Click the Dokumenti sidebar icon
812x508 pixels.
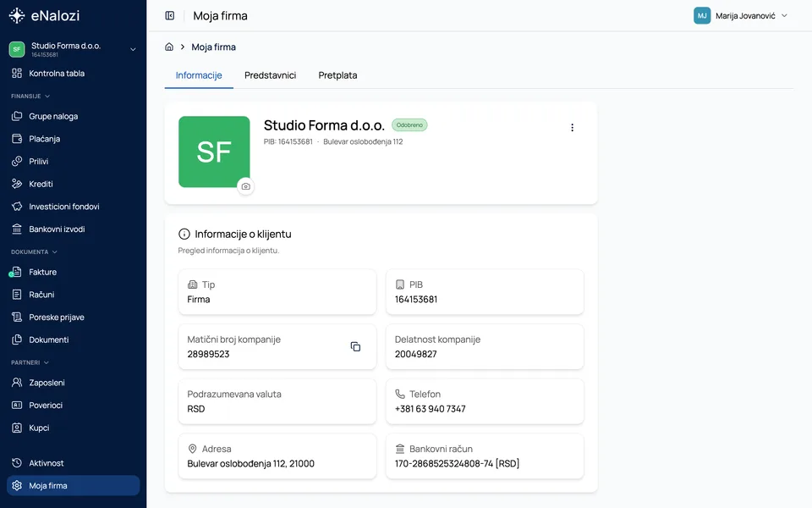[17, 340]
